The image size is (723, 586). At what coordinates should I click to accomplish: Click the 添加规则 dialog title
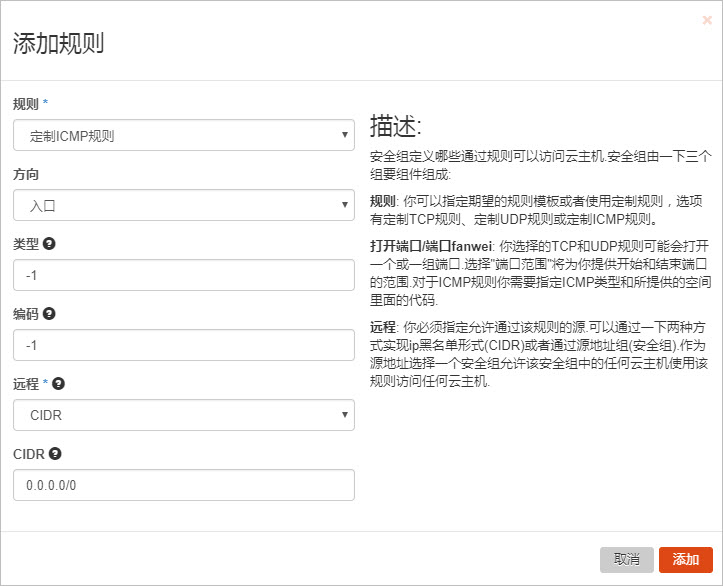click(58, 43)
